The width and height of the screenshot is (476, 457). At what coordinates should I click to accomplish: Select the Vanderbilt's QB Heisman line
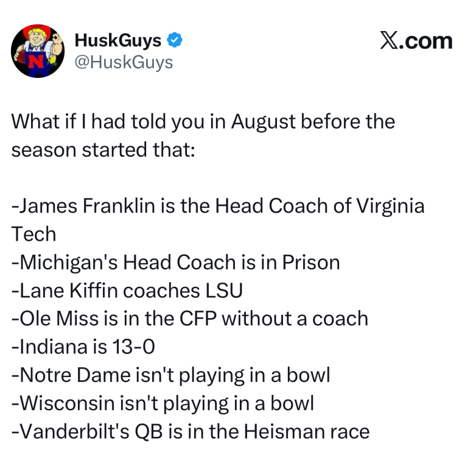pos(191,431)
